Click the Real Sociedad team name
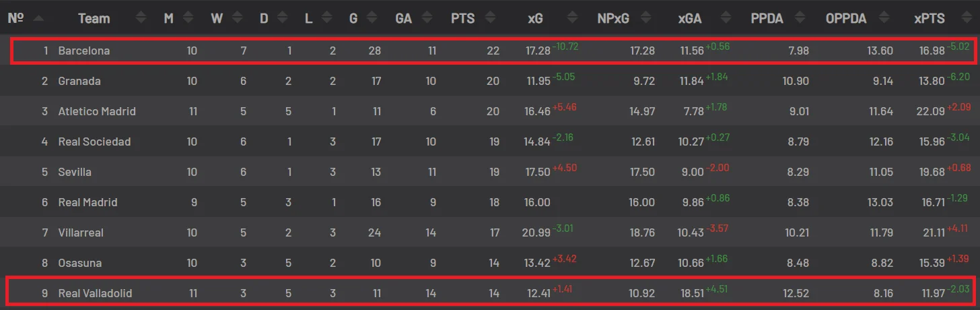The width and height of the screenshot is (980, 310). (x=94, y=142)
